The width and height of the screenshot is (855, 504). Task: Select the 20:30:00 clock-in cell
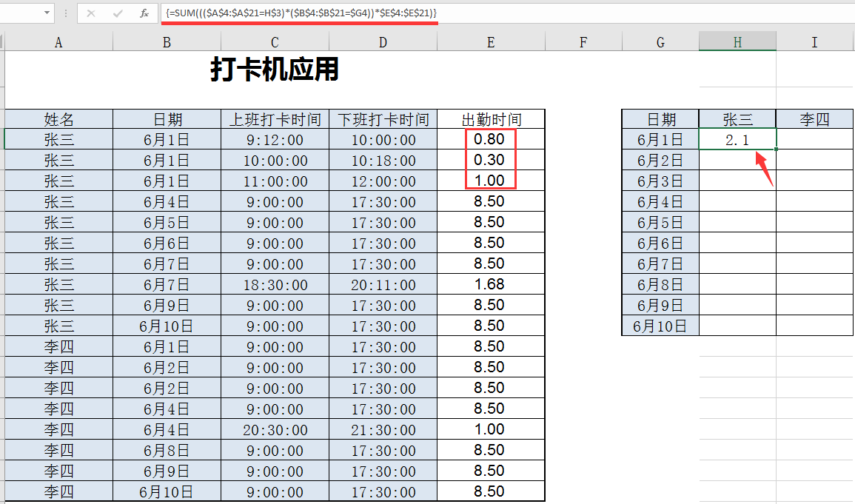(275, 429)
